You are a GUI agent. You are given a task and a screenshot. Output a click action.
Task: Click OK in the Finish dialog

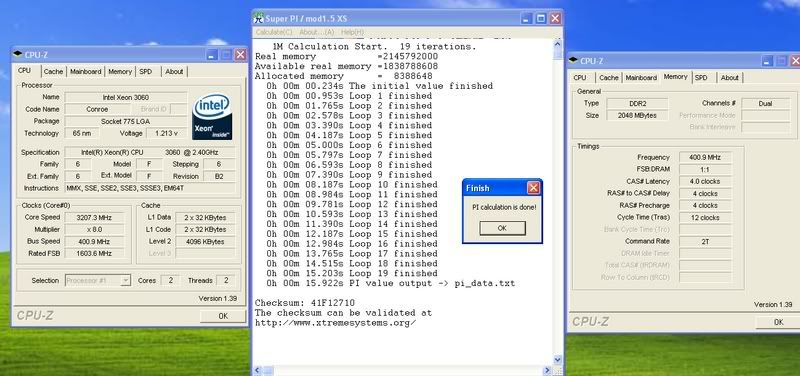502,228
